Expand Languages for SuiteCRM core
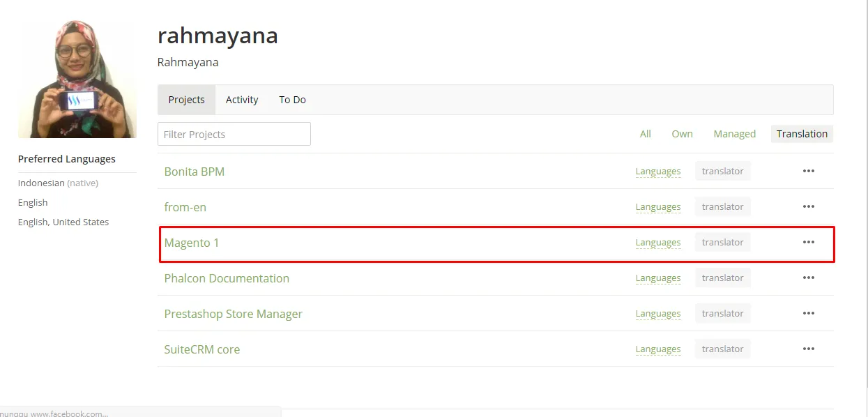 coord(658,349)
